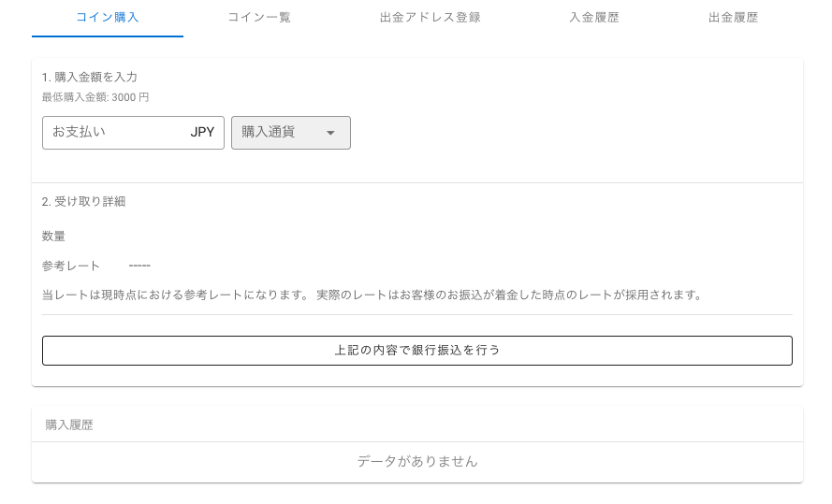Image resolution: width=832 pixels, height=504 pixels.
Task: Select the 出金履歴 tab
Action: click(733, 18)
